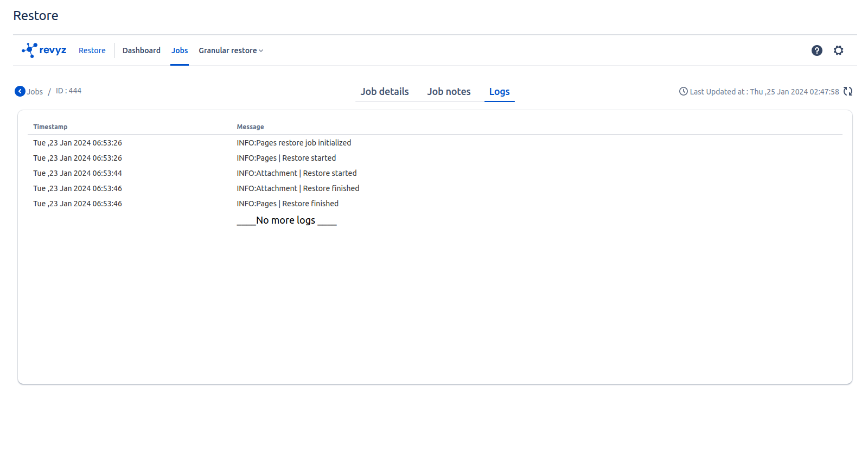This screenshot has width=868, height=475.
Task: Open the help question mark icon
Action: (x=816, y=50)
